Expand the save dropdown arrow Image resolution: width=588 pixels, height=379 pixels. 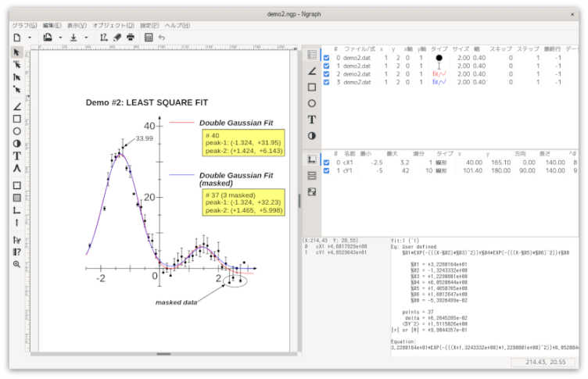(86, 37)
